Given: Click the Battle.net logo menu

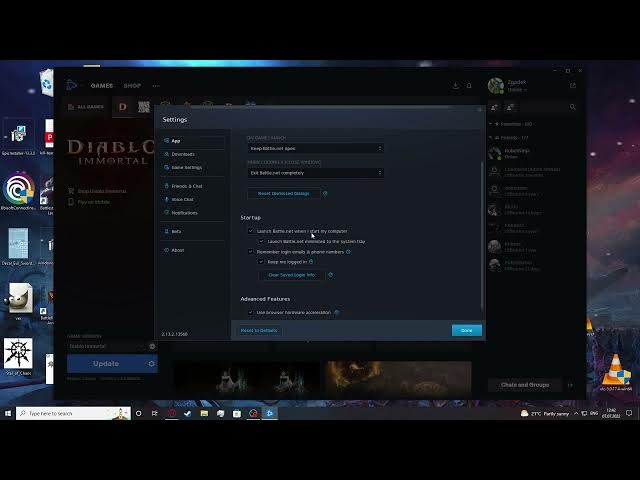Looking at the screenshot, I should [x=71, y=85].
